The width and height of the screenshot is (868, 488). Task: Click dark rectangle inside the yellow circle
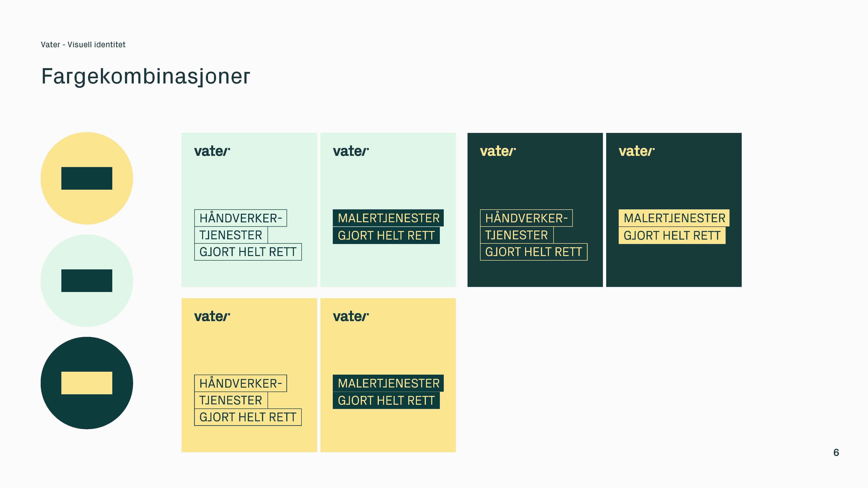tap(87, 178)
